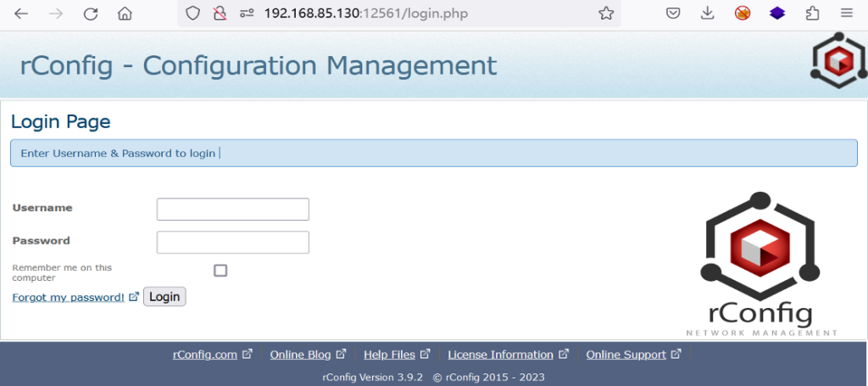Click the URL address bar text
This screenshot has width=868, height=386.
[x=366, y=14]
